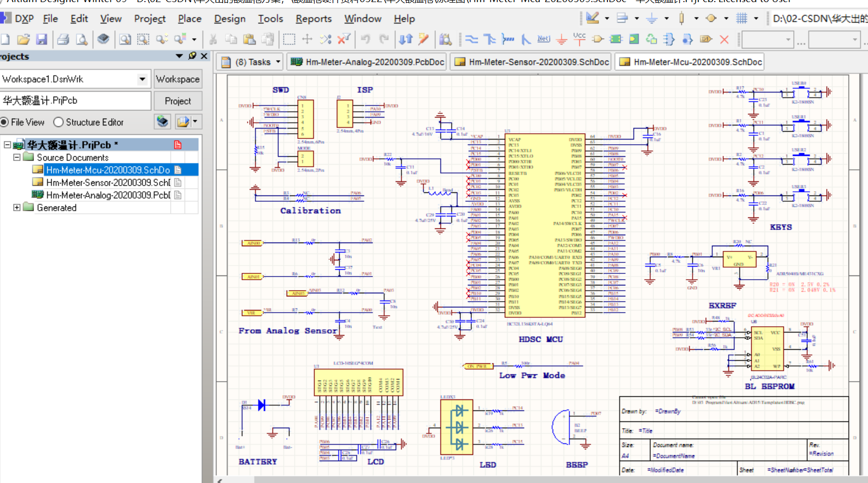This screenshot has height=483, width=868.
Task: Click the Cut scissors icon
Action: pyautogui.click(x=213, y=39)
